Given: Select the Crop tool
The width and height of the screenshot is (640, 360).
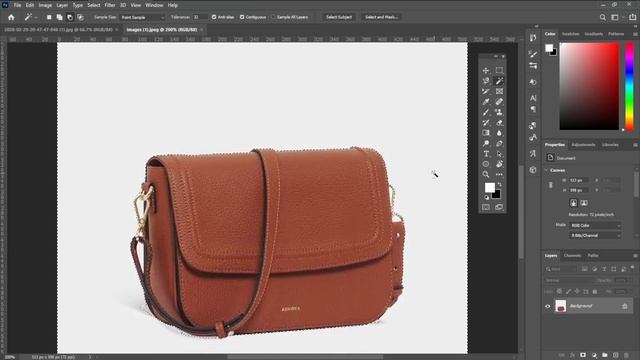Looking at the screenshot, I should coord(486,91).
